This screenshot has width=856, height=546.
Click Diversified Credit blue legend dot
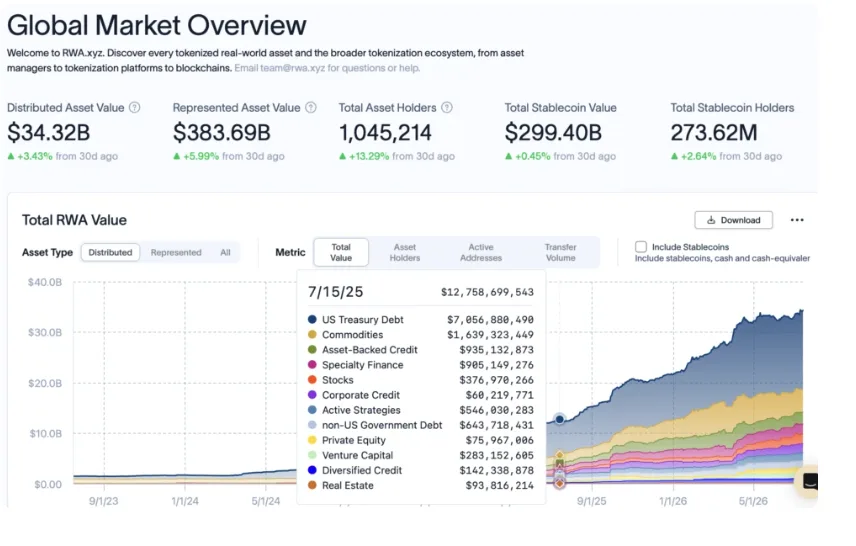[x=312, y=470]
